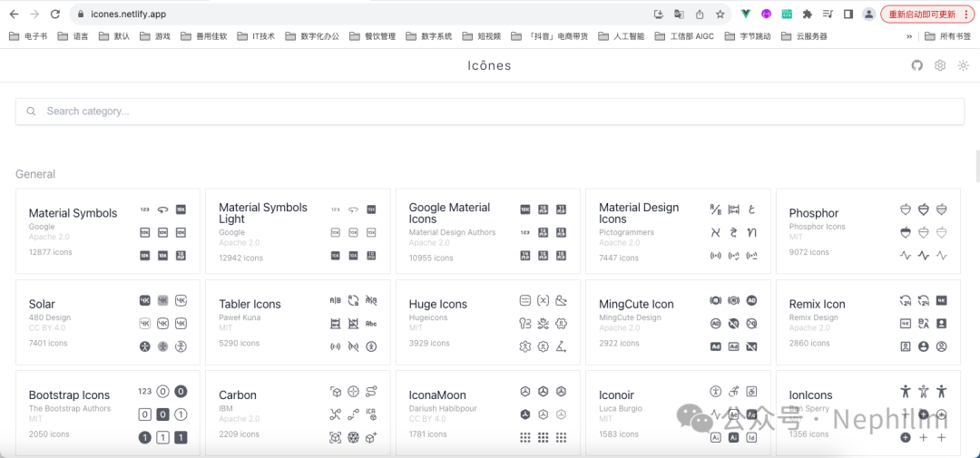Open the 餐饮管理 bookmark folder
The width and height of the screenshot is (980, 458).
tap(373, 36)
